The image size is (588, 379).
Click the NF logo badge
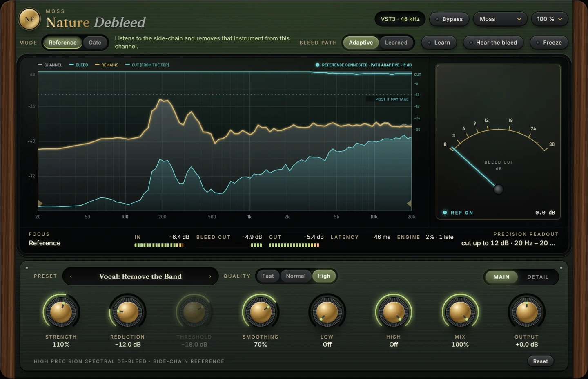point(29,19)
